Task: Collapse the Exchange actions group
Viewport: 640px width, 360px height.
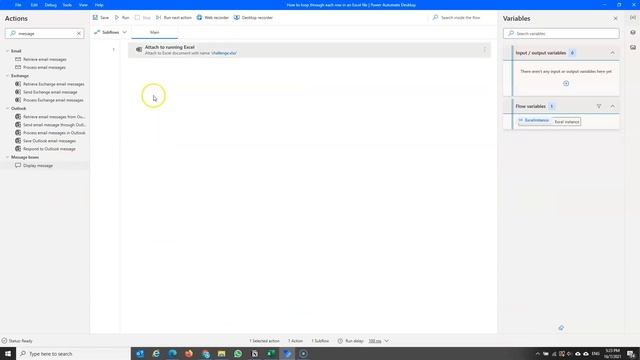Action: [x=7, y=76]
